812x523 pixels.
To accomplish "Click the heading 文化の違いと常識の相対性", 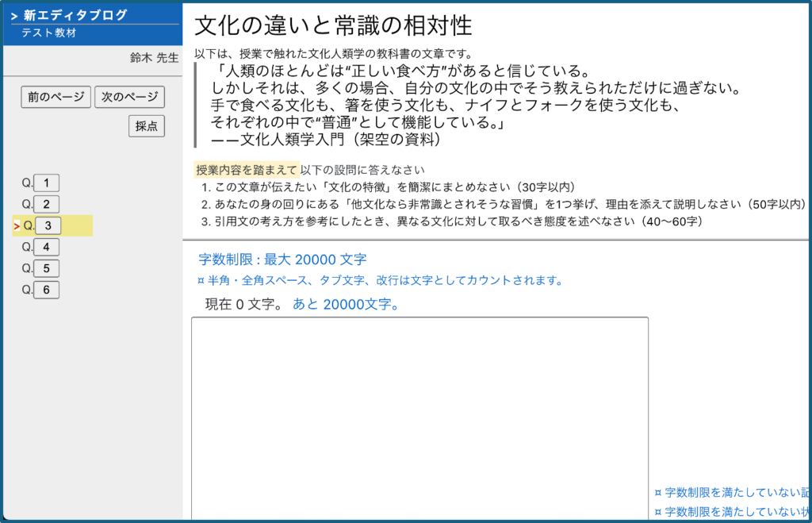I will 333,25.
